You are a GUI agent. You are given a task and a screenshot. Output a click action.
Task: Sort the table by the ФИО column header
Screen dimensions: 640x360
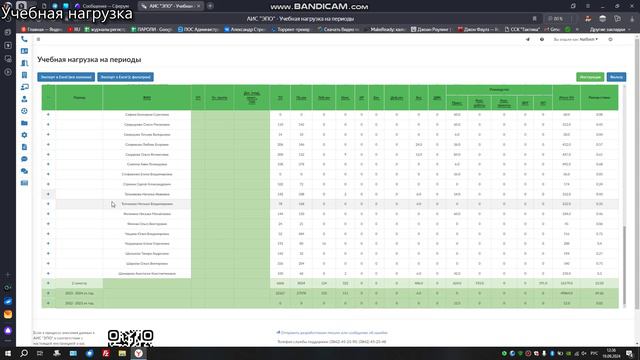147,98
